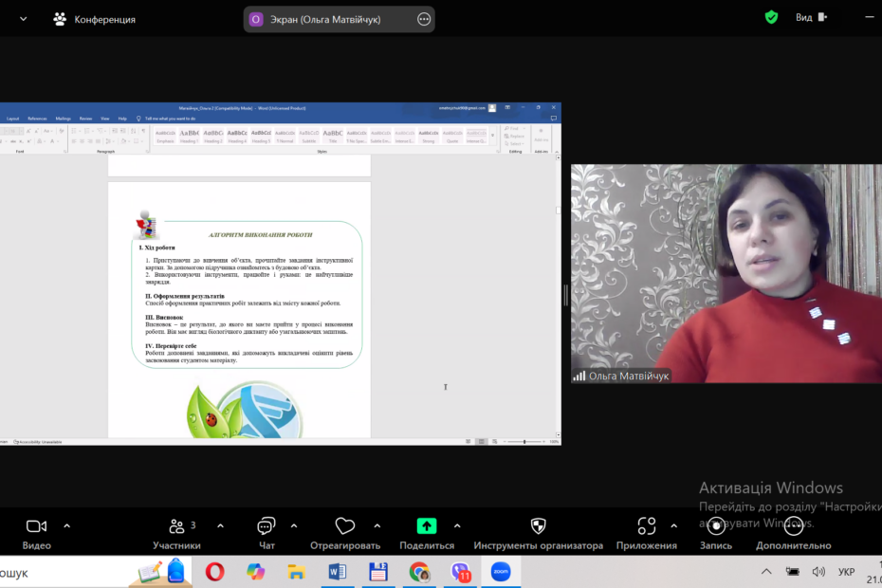
Task: Apply the Quote style in Word gallery
Action: [x=452, y=137]
